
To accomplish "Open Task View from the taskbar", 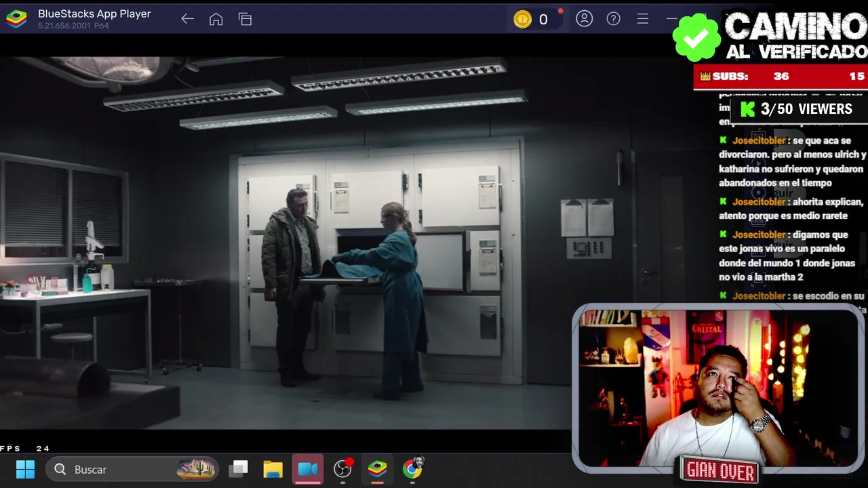I will point(239,469).
